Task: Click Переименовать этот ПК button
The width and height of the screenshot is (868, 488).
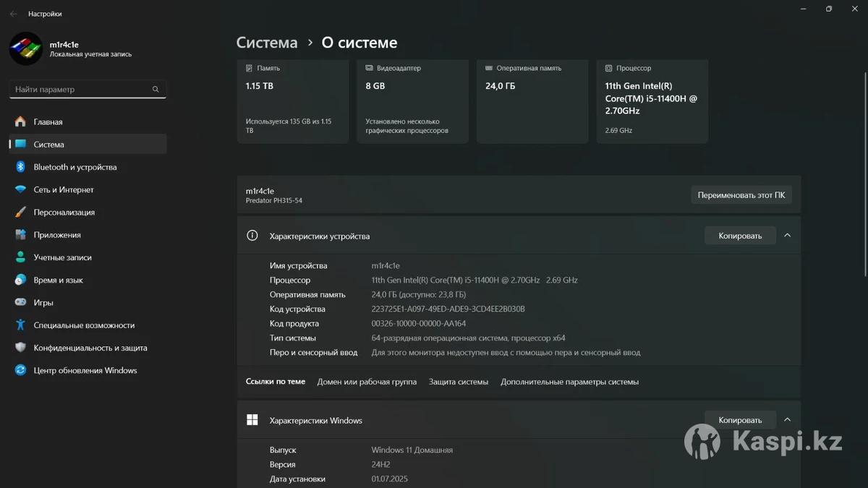Action: (741, 194)
